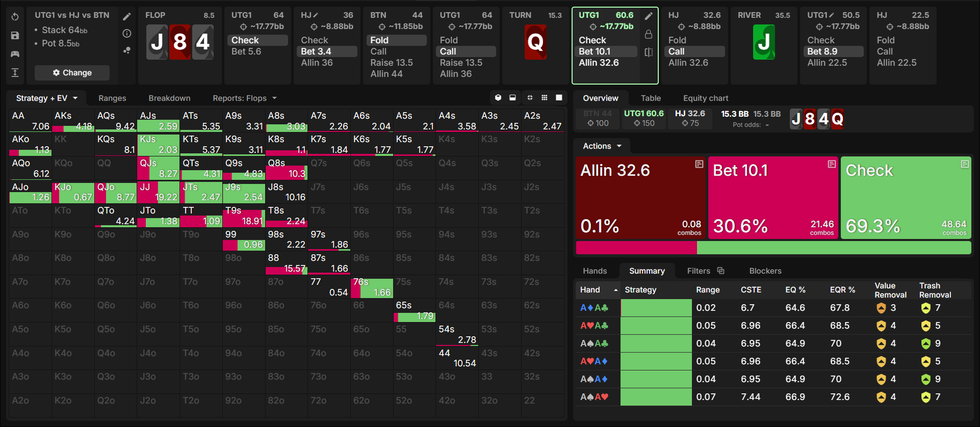Switch to the Ranges tab
Image resolution: width=980 pixels, height=427 pixels.
[x=112, y=98]
